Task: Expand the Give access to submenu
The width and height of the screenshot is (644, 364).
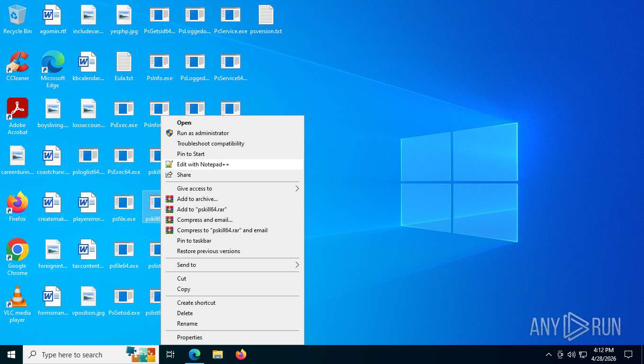Action: 233,189
